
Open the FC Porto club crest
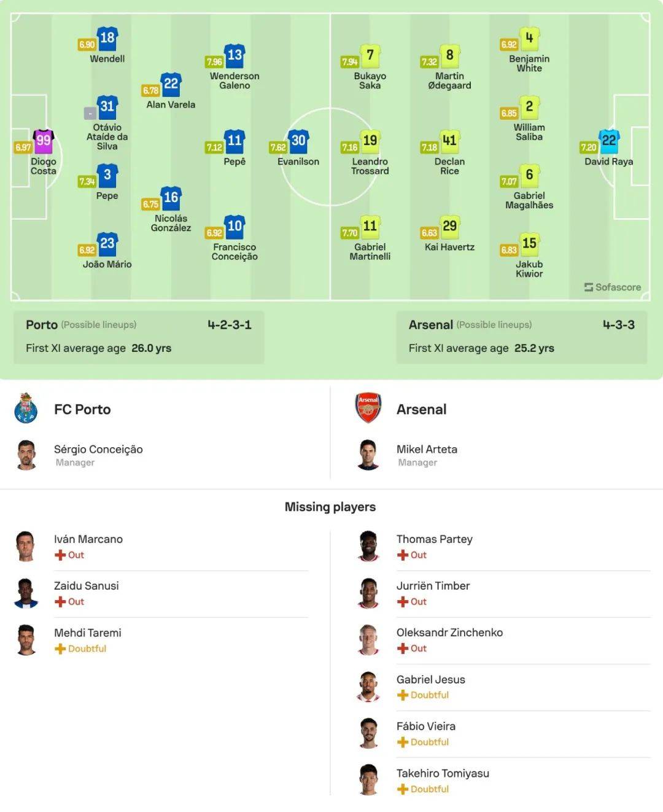[x=26, y=409]
